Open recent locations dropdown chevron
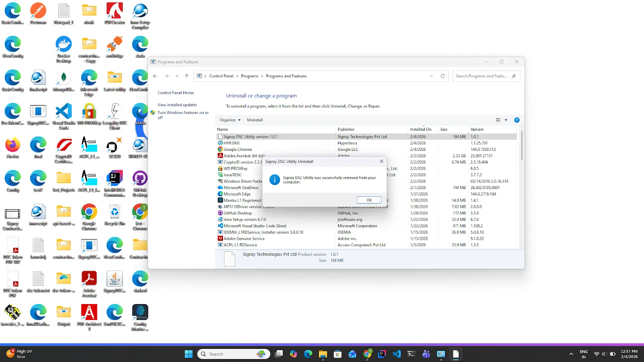The width and height of the screenshot is (644, 362). coord(177,76)
